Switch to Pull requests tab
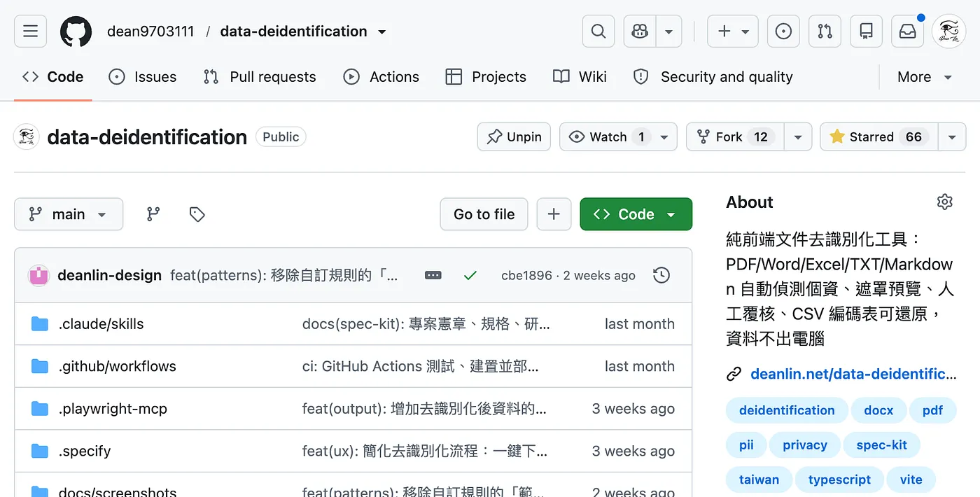Screen dimensions: 980x497 pos(260,77)
